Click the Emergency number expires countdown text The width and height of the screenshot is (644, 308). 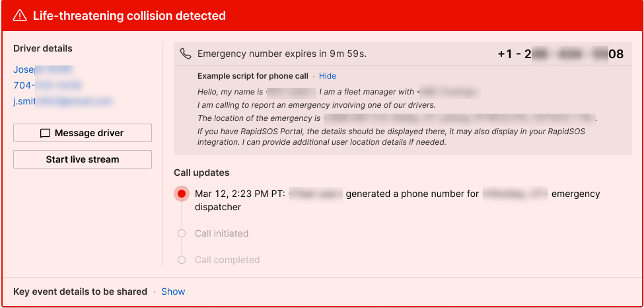coord(282,54)
